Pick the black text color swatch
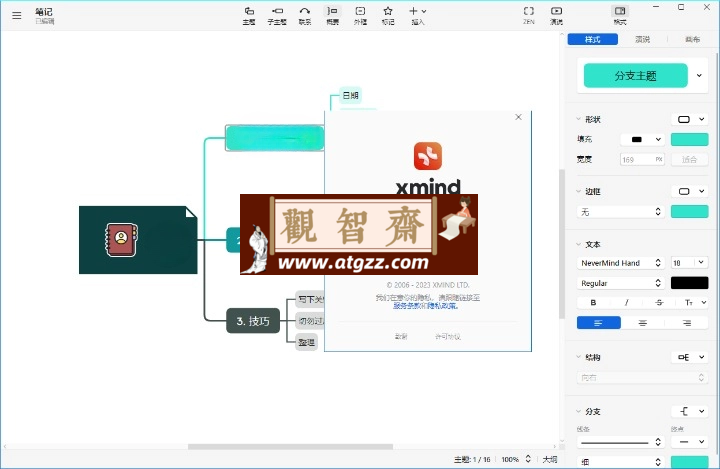This screenshot has height=469, width=720. point(689,283)
